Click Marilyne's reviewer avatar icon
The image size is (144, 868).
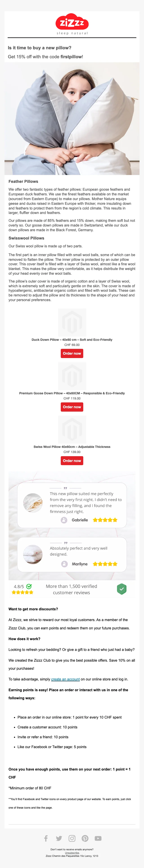pyautogui.click(x=64, y=564)
